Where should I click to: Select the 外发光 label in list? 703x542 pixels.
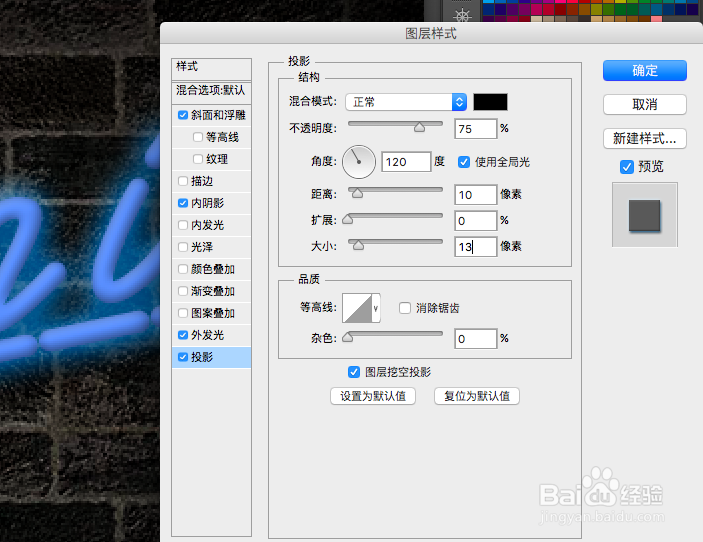coord(207,335)
